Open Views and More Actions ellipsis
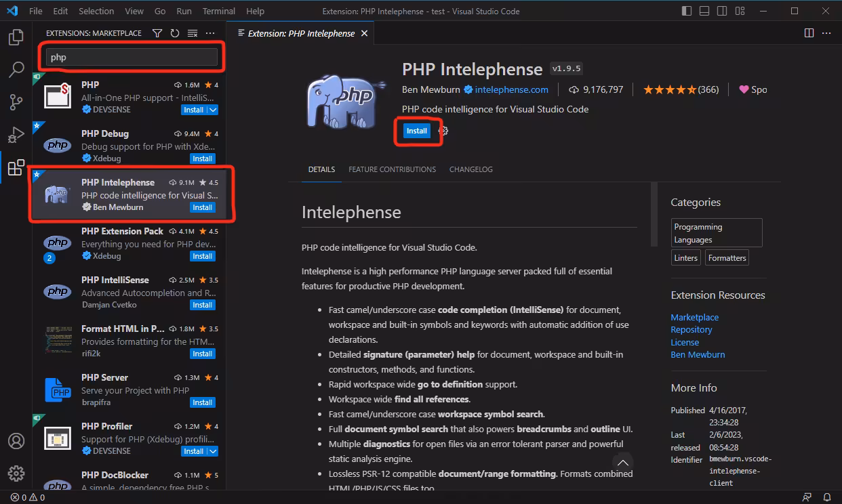This screenshot has width=842, height=504. (x=210, y=33)
